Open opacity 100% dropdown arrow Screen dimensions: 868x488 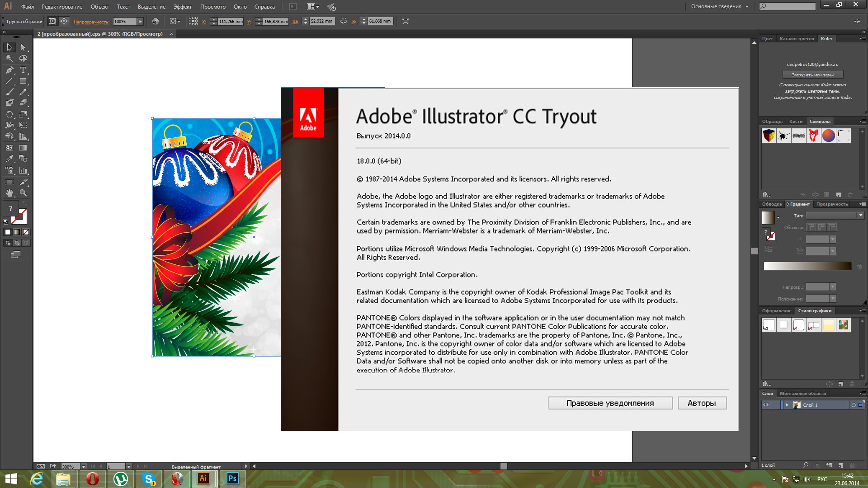140,21
